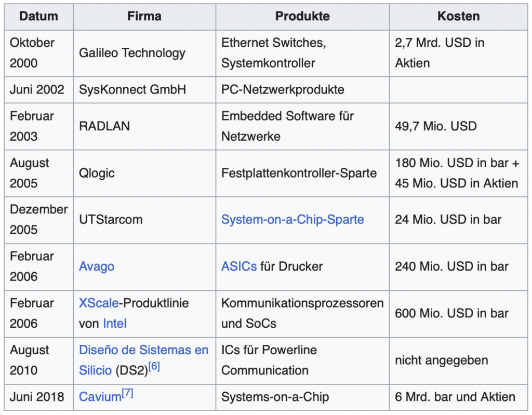Click the RADLAN company cell
Screen dimensions: 532x415
point(144,126)
